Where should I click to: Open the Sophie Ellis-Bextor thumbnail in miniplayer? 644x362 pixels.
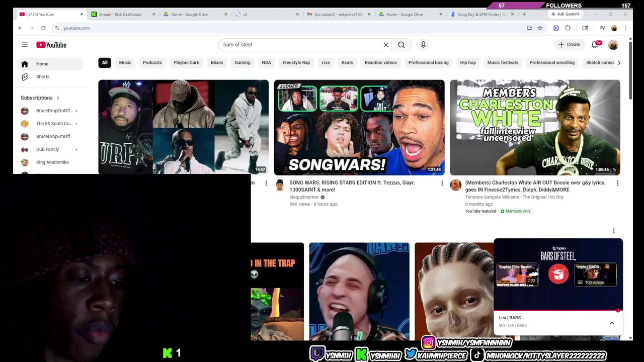[518, 275]
